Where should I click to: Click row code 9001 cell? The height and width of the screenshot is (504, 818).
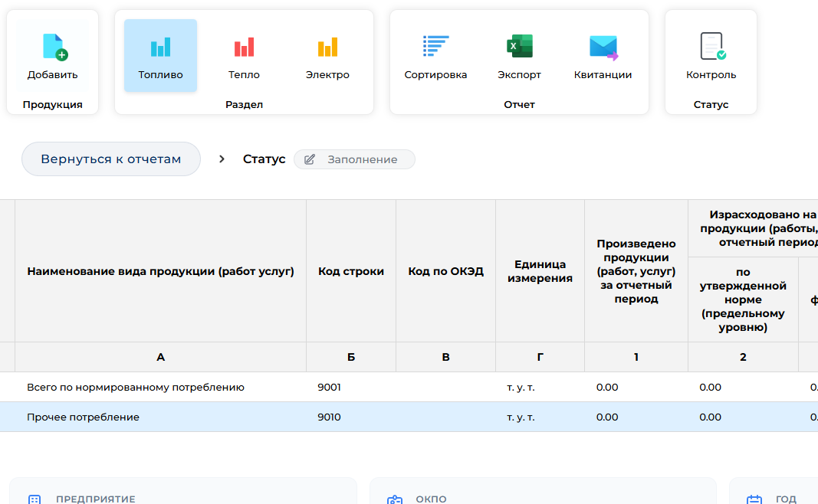pyautogui.click(x=330, y=388)
